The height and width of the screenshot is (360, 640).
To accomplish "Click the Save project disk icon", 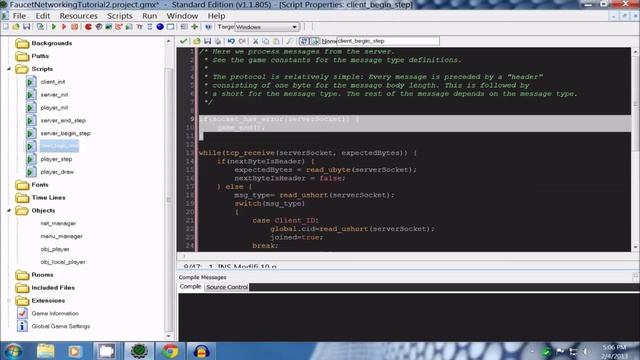I will [x=27, y=27].
